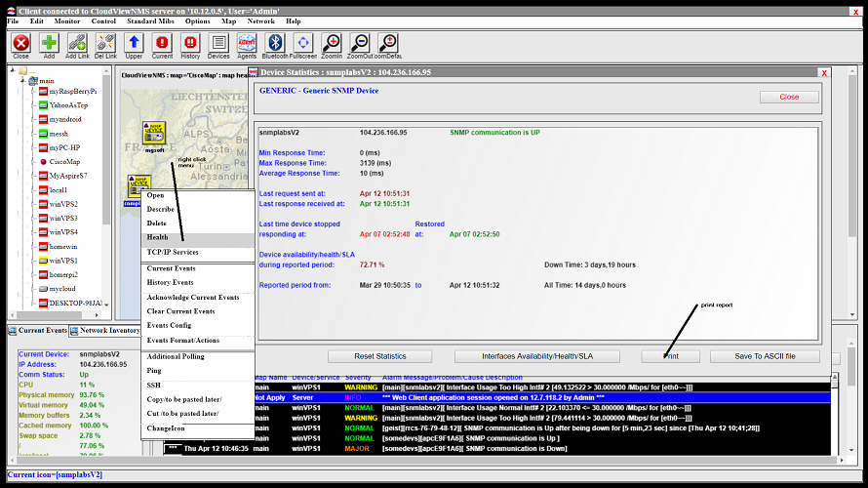
Task: Click the ZoomIn magnifier icon
Action: tap(332, 43)
